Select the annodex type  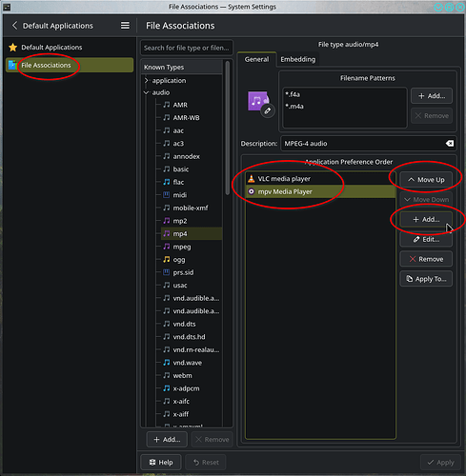tap(186, 156)
